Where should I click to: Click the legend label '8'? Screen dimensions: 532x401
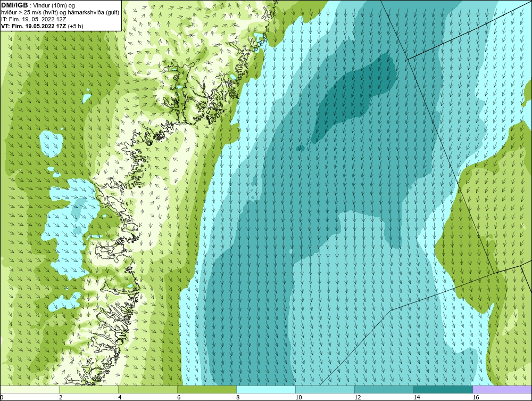point(238,397)
